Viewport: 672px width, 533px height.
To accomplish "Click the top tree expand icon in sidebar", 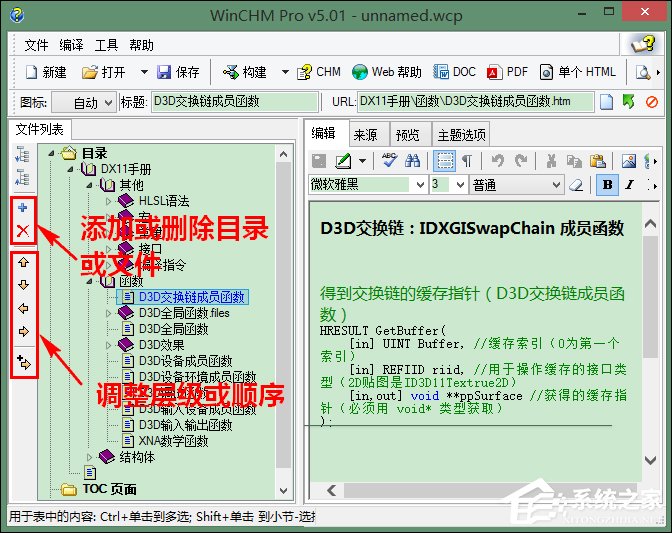I will coord(22,154).
